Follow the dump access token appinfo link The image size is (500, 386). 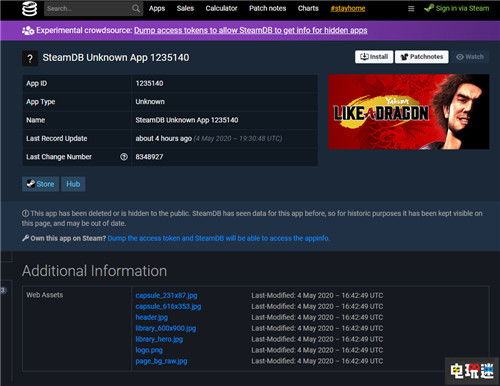pyautogui.click(x=218, y=238)
